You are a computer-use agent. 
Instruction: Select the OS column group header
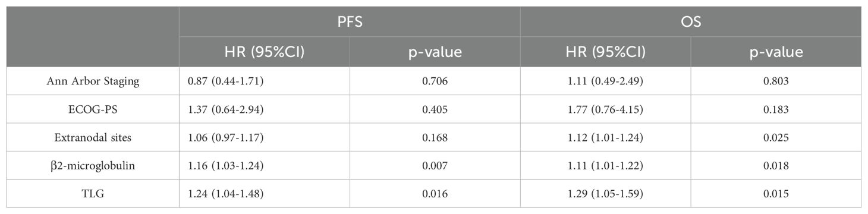(x=691, y=23)
